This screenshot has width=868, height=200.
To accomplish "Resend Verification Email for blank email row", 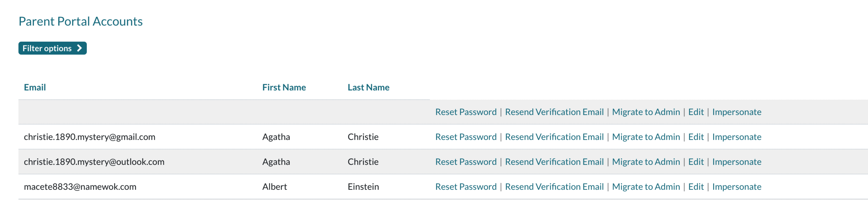I will 554,112.
